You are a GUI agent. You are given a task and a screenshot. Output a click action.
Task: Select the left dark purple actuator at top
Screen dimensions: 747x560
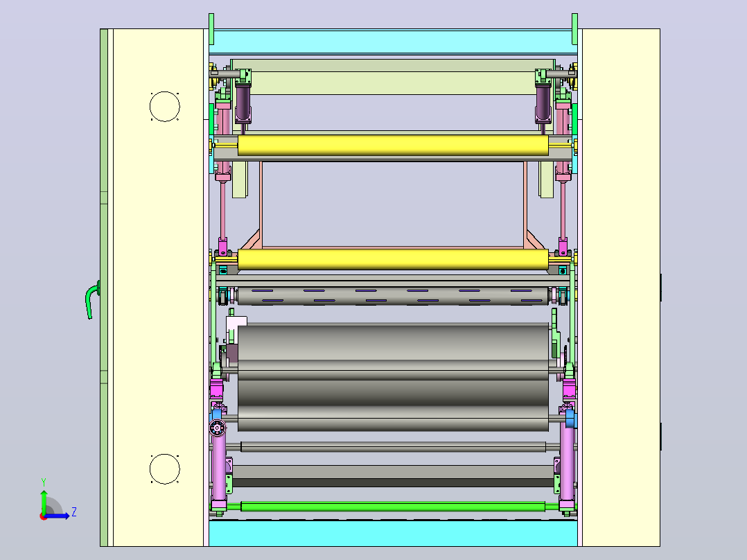coord(243,103)
